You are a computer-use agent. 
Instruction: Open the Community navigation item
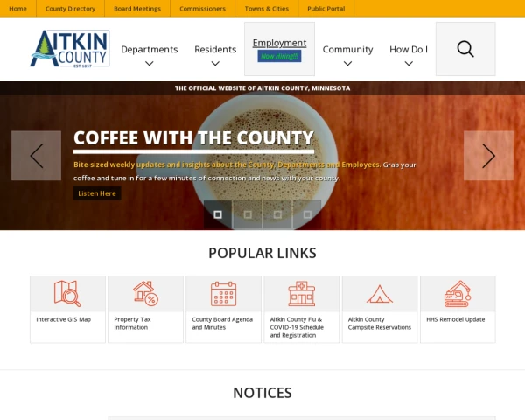coord(347,49)
